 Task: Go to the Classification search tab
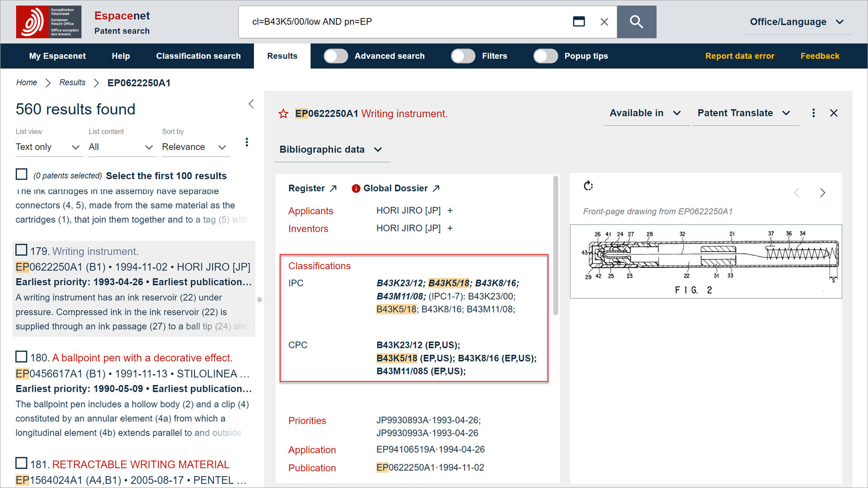198,56
